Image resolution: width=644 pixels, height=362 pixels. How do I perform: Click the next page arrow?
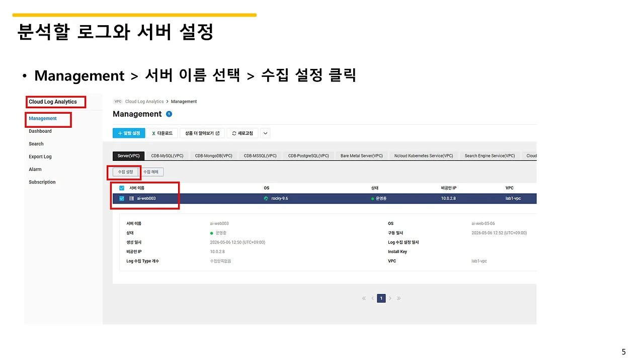pos(390,298)
